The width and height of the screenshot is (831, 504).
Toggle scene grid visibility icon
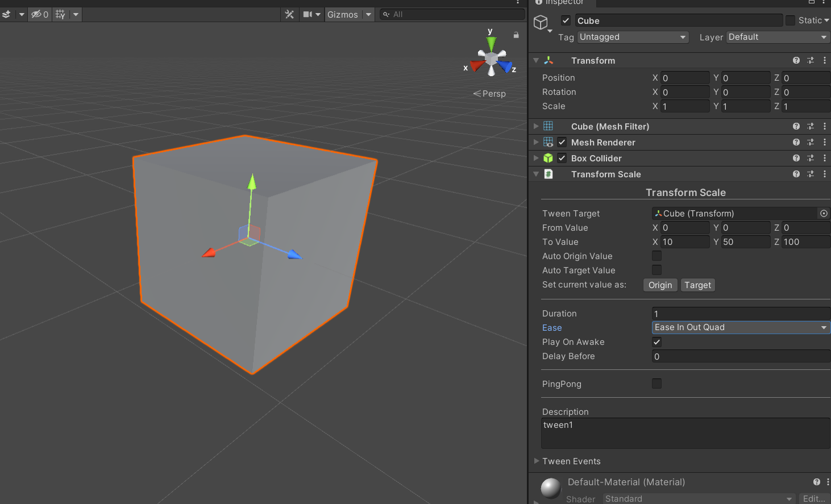coord(60,14)
